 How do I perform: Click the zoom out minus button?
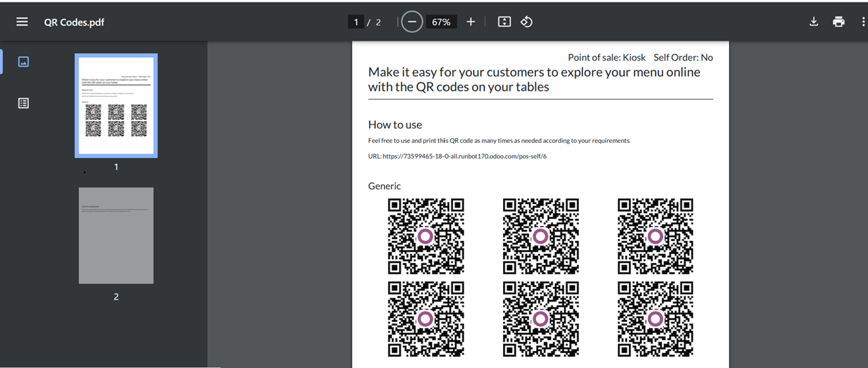(412, 22)
